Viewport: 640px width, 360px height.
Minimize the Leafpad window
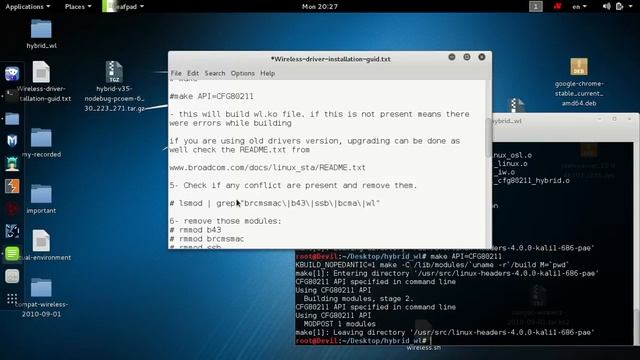452,57
